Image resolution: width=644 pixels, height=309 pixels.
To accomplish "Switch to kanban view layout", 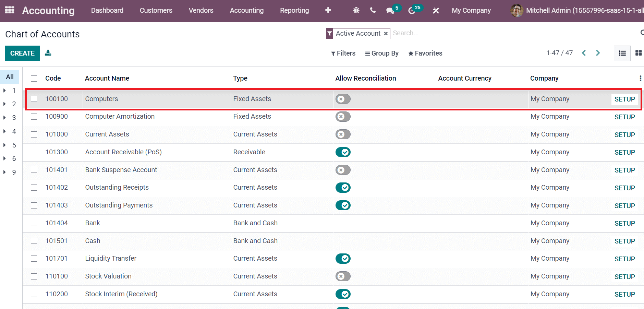I will tap(639, 53).
